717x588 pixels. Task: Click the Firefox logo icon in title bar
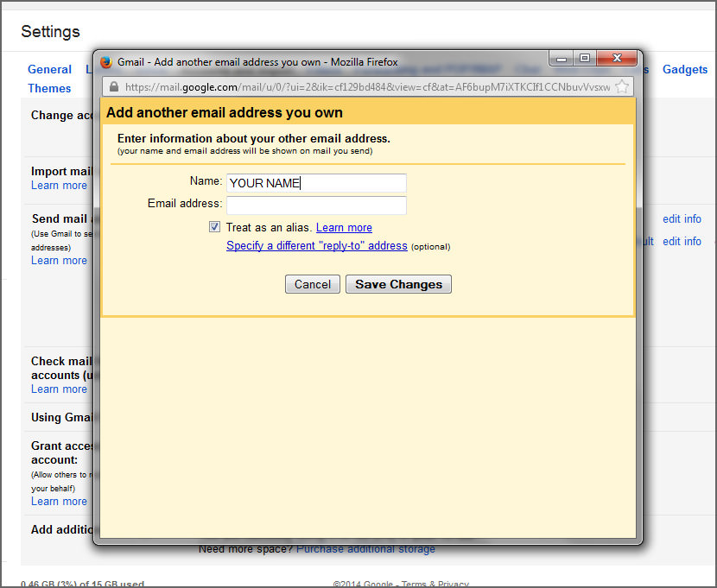click(x=106, y=61)
